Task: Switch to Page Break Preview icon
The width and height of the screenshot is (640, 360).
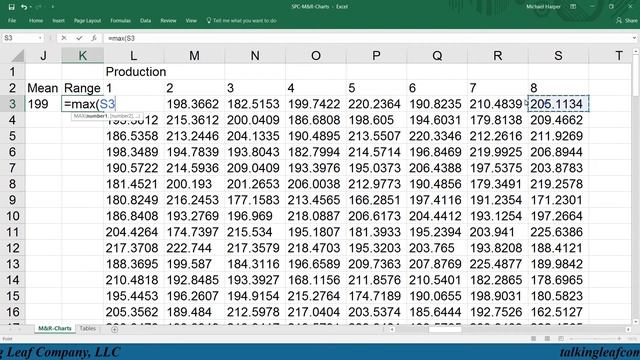Action: (561, 338)
